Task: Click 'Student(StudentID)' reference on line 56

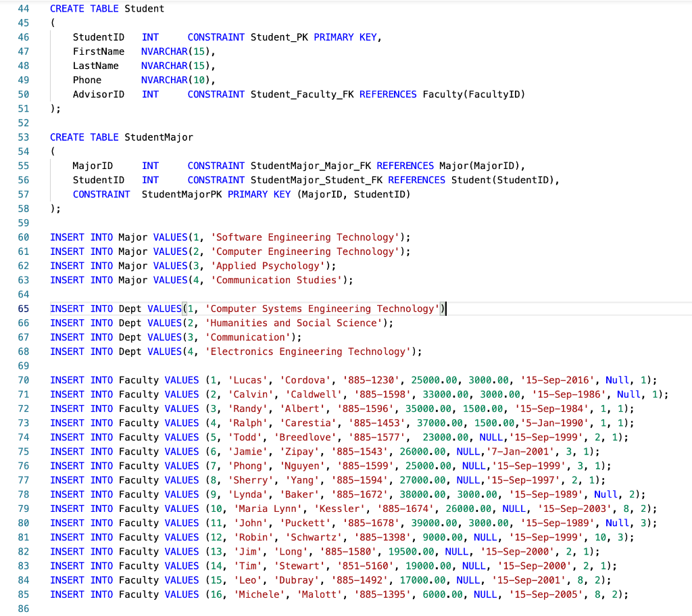Action: 503,180
